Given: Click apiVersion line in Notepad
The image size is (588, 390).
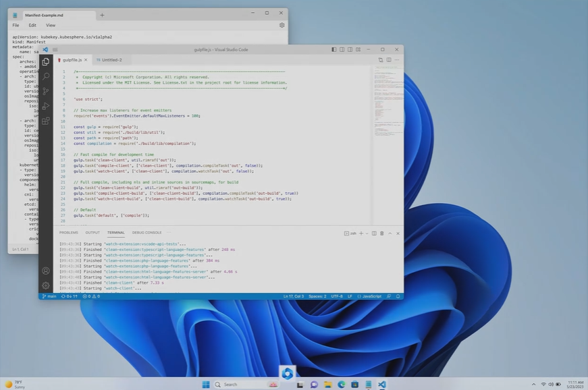Looking at the screenshot, I should 62,37.
